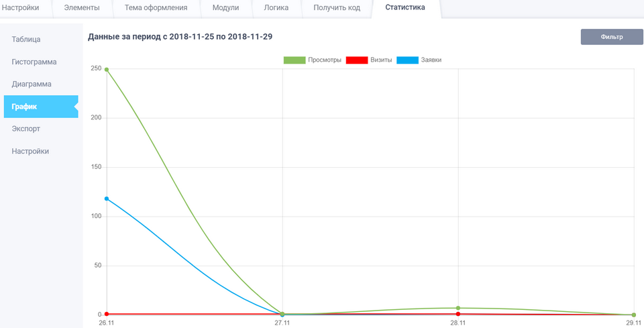This screenshot has height=328, width=644.
Task: Open the Настройки tab in top bar
Action: click(25, 8)
